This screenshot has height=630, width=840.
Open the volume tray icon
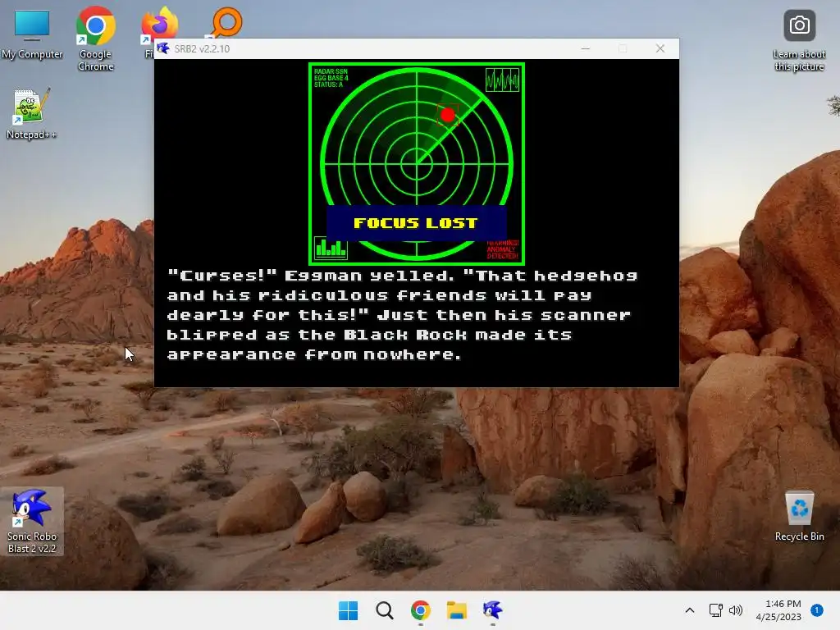[736, 610]
